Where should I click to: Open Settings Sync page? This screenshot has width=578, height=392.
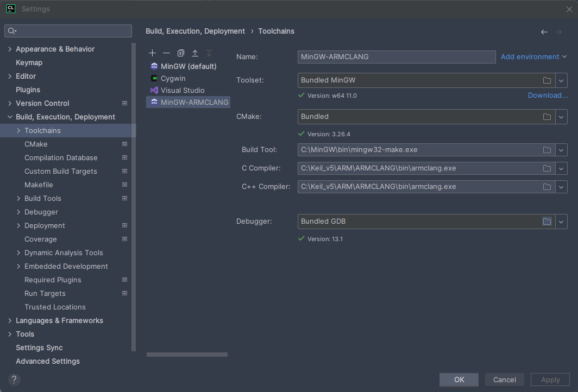tap(39, 348)
